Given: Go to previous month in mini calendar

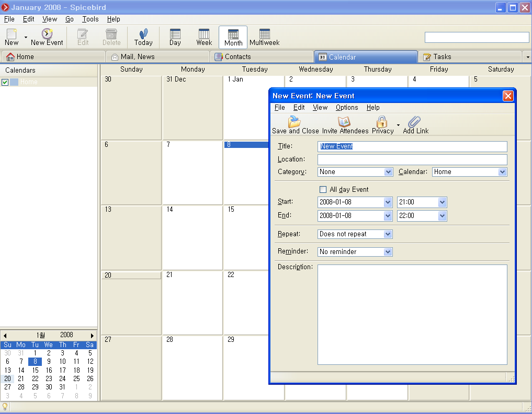Looking at the screenshot, I should coord(5,336).
